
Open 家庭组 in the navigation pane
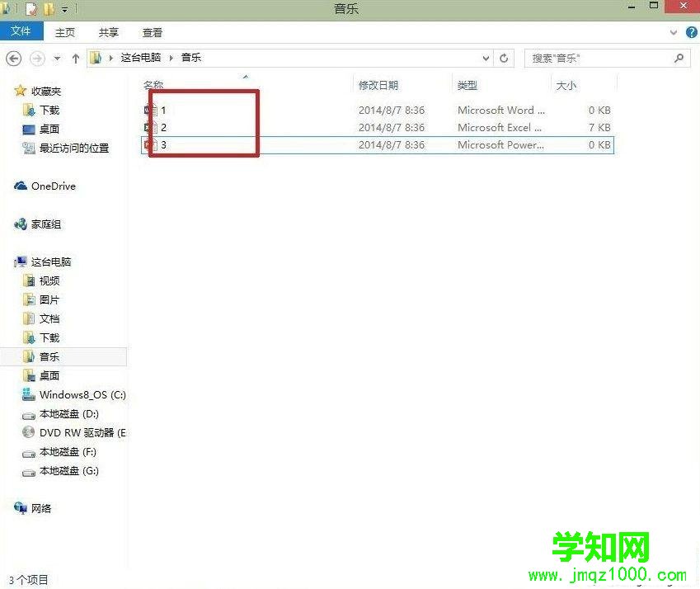[x=46, y=224]
